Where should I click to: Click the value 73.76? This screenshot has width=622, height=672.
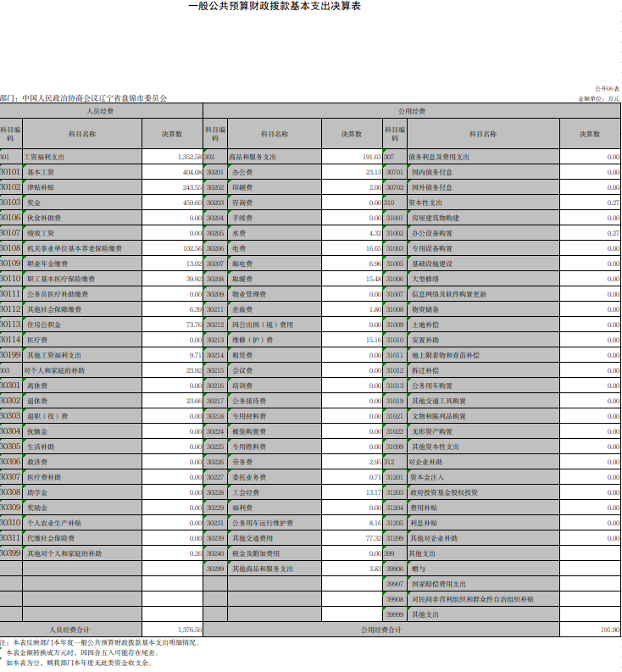194,325
